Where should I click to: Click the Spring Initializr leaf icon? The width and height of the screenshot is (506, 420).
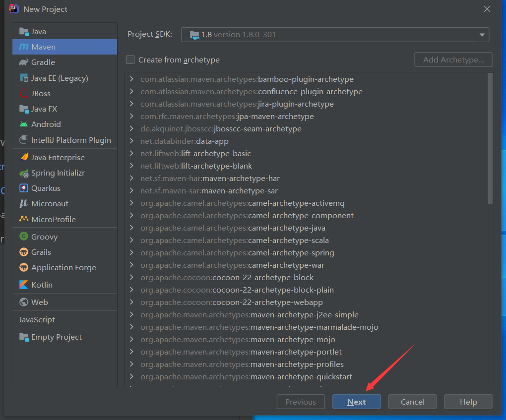(x=24, y=173)
